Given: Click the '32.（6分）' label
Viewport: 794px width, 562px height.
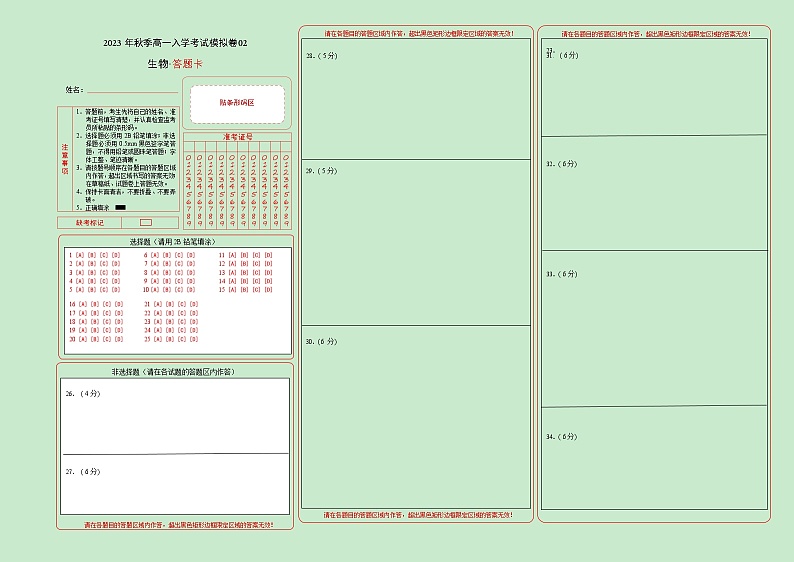Looking at the screenshot, I should pos(562,164).
